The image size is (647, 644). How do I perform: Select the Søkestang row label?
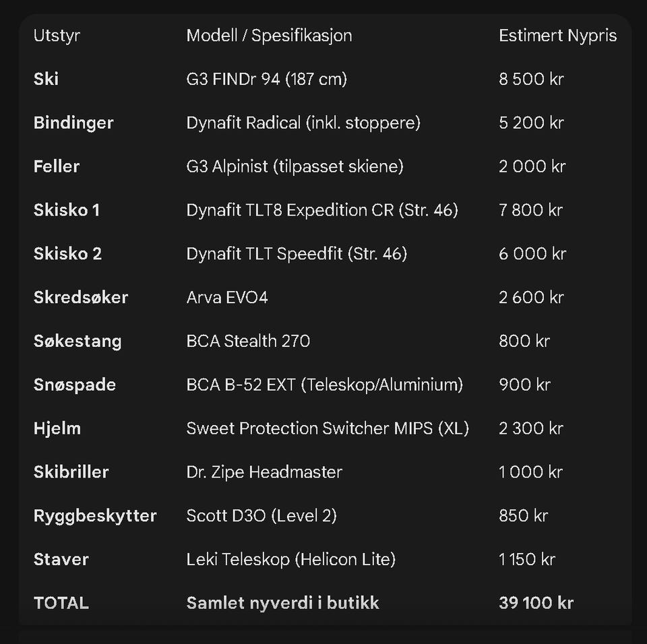point(78,341)
